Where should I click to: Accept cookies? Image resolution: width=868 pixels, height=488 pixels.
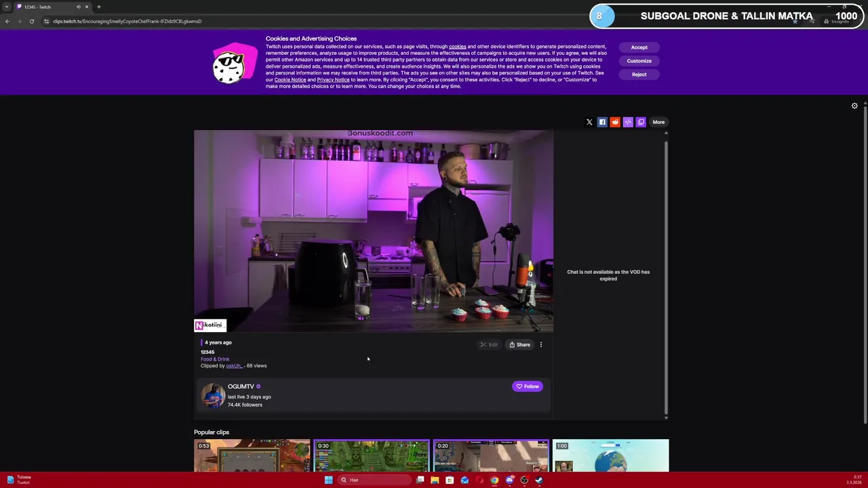[x=639, y=47]
